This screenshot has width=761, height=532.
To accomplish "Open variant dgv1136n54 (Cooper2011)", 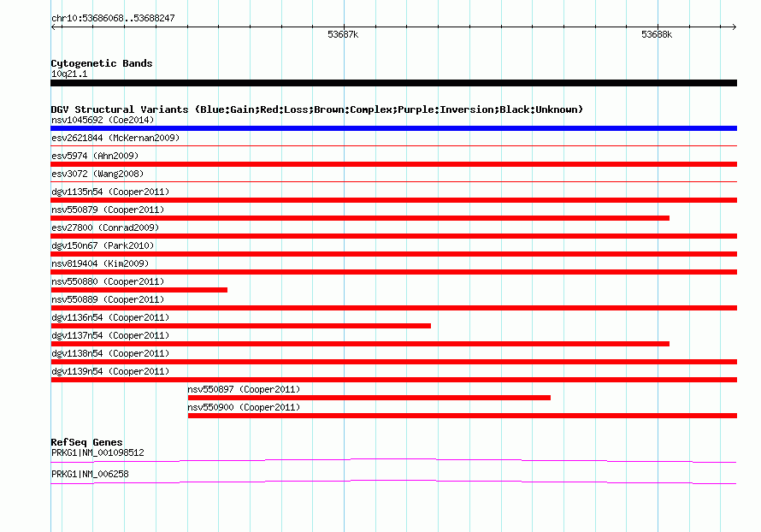I will point(110,317).
